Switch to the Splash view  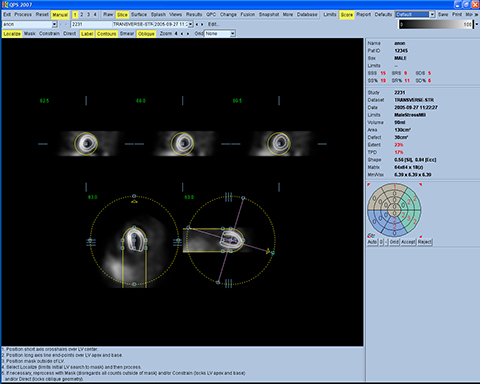(x=158, y=15)
